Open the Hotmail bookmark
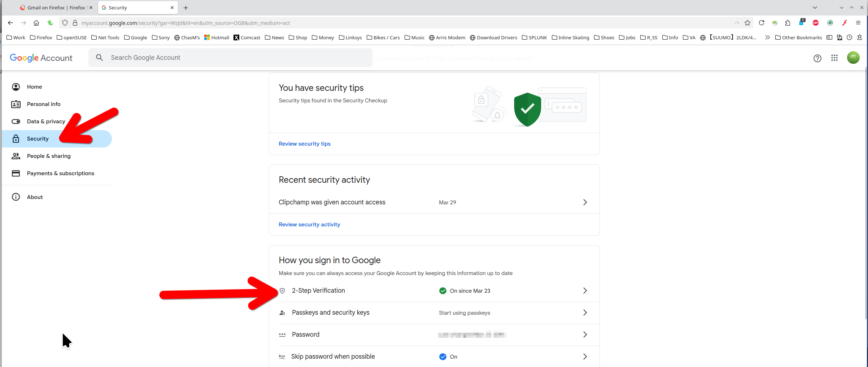The height and width of the screenshot is (367, 868). (x=217, y=37)
